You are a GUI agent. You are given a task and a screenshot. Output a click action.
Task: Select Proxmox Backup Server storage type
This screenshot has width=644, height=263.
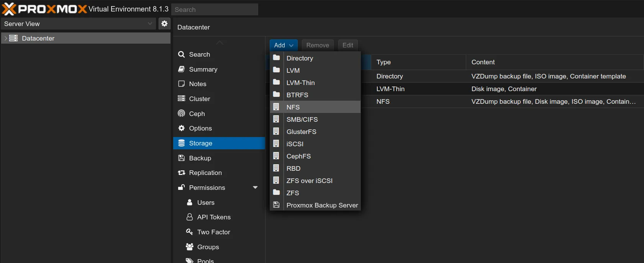322,205
